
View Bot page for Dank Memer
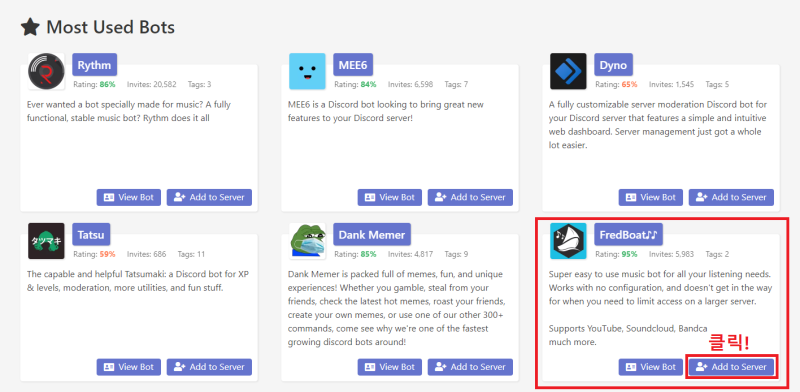click(x=390, y=366)
